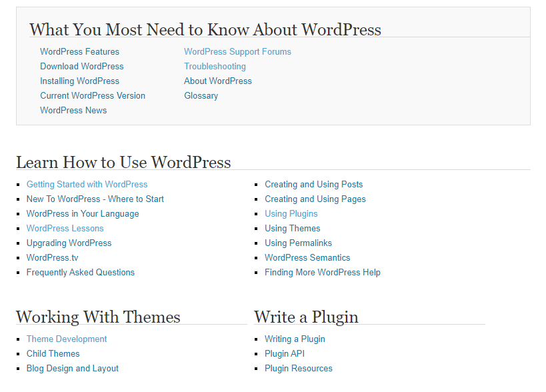Click the 'Write a Plugin' heading

coord(306,317)
